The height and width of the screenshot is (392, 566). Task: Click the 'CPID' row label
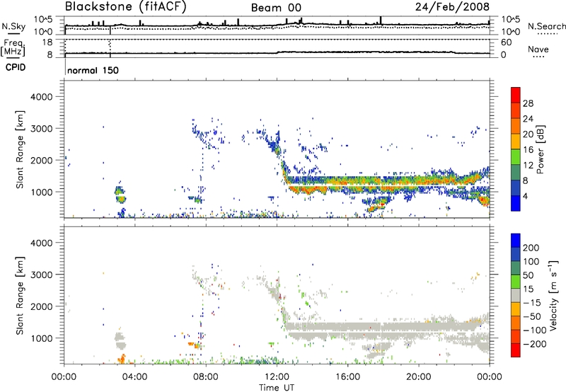16,67
